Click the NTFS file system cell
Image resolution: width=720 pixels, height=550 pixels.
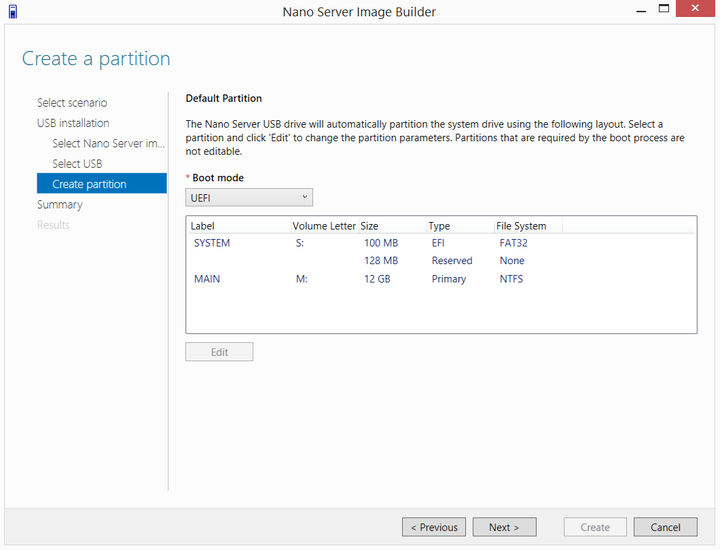511,279
